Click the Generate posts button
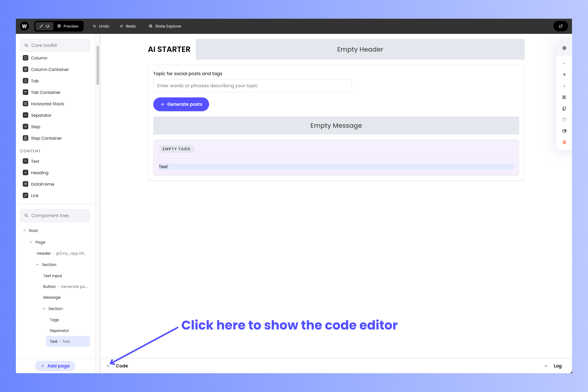The width and height of the screenshot is (588, 392). 181,104
